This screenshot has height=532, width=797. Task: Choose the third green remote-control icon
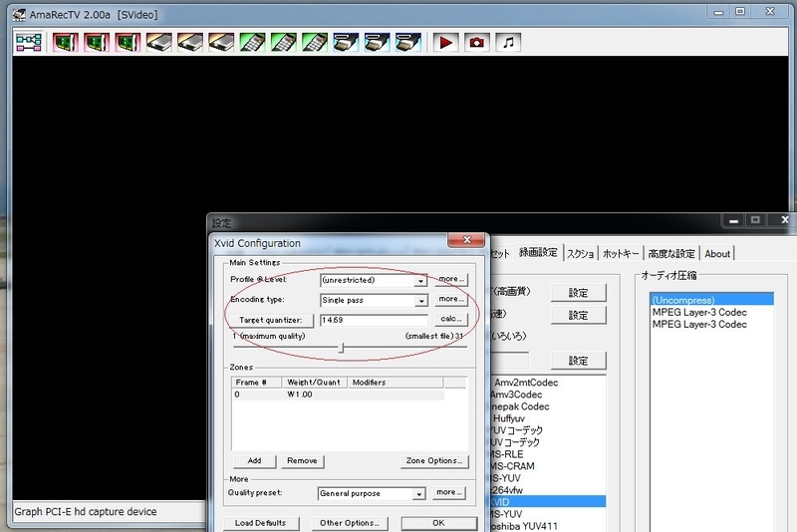point(315,42)
